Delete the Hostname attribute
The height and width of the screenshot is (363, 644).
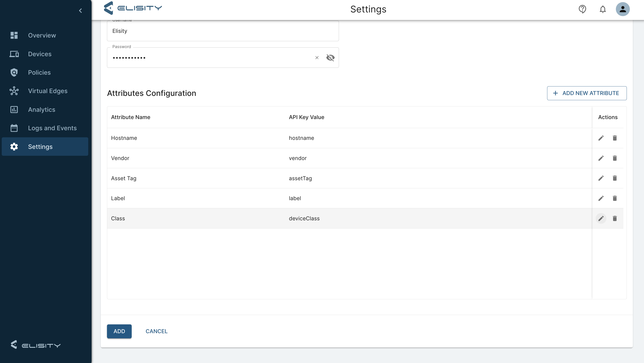[615, 138]
